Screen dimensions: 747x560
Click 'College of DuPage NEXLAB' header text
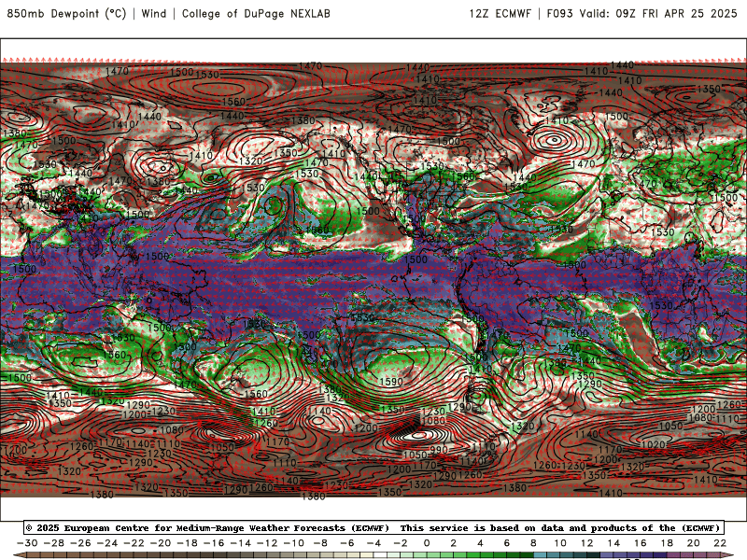[256, 13]
